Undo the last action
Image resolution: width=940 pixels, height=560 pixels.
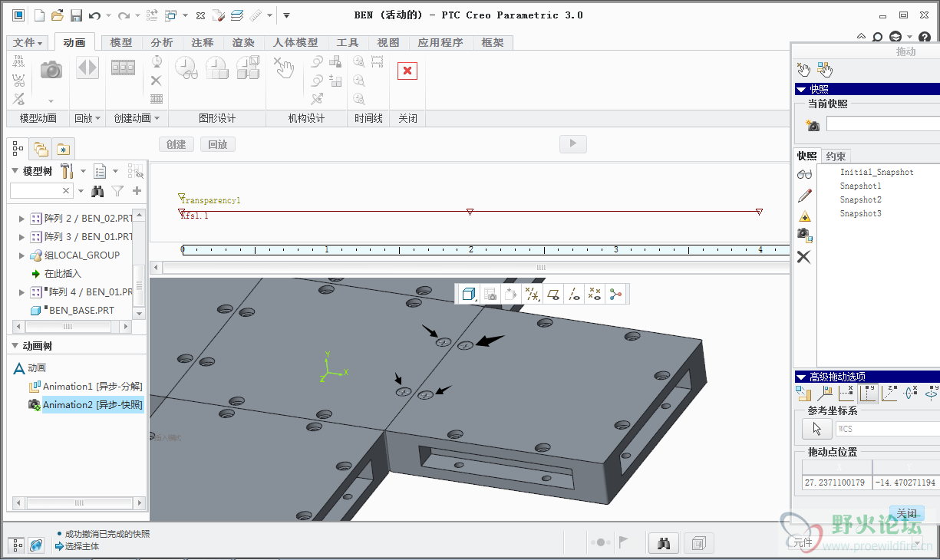pyautogui.click(x=94, y=15)
